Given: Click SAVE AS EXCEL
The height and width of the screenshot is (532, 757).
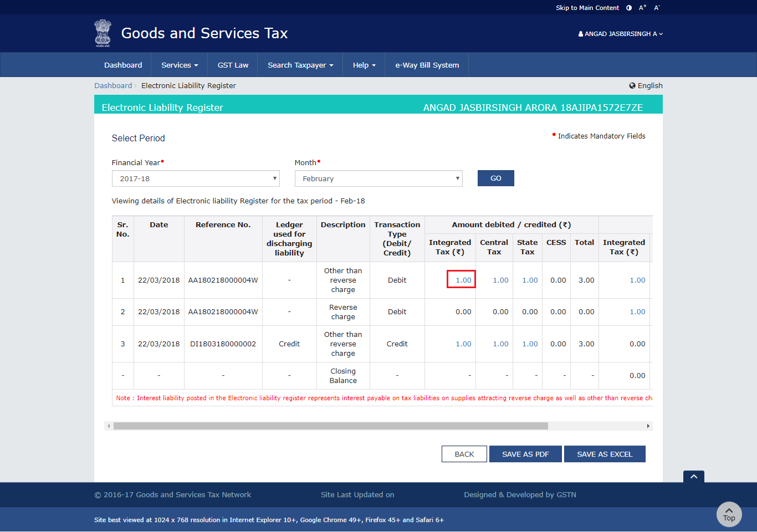Looking at the screenshot, I should click(604, 454).
